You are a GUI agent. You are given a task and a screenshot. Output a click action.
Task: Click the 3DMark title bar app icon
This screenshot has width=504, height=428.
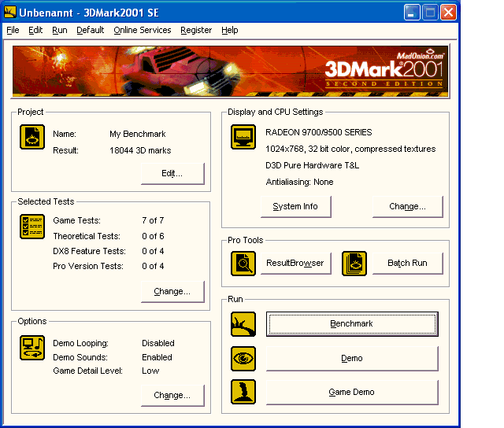point(10,13)
